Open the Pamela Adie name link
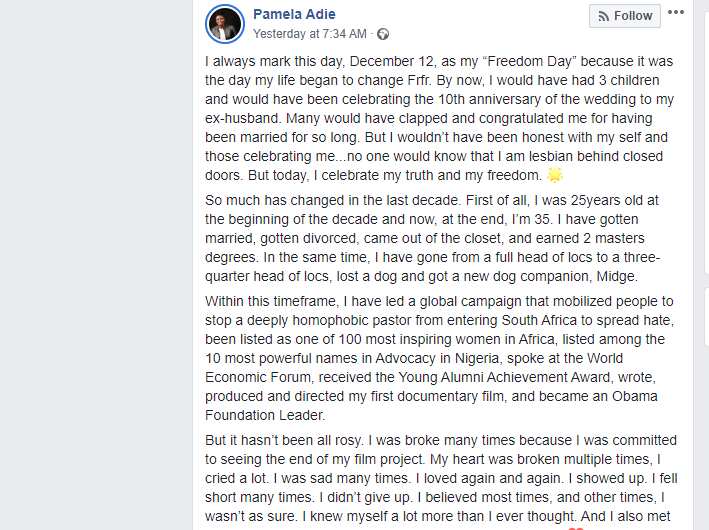The height and width of the screenshot is (530, 709). pyautogui.click(x=294, y=14)
